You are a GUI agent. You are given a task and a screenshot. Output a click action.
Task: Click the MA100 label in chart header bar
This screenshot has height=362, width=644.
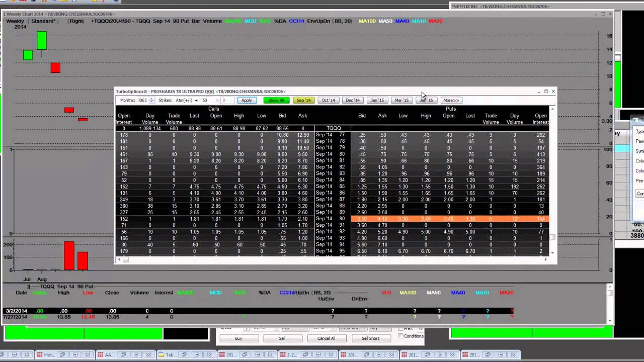point(367,21)
